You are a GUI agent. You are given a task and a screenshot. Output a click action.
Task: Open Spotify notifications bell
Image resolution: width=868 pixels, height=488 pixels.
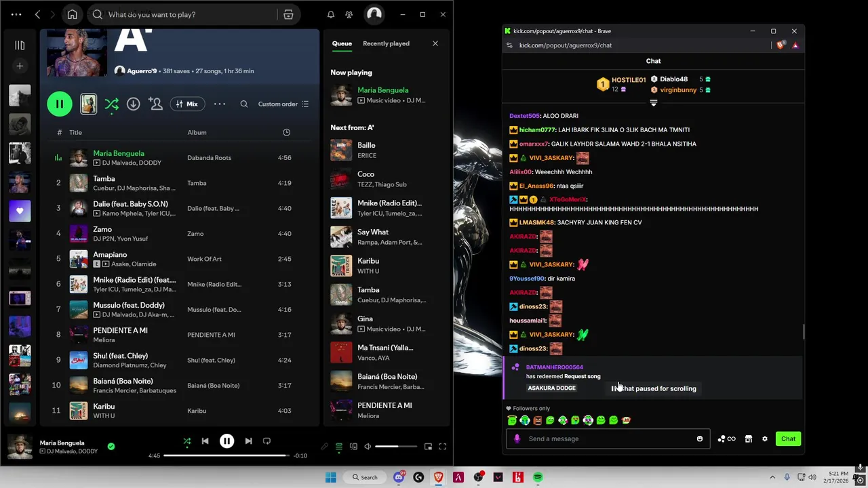point(331,14)
